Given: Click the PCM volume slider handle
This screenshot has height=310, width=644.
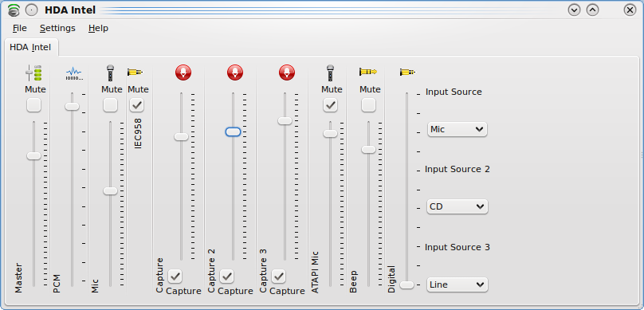Looking at the screenshot, I should (72, 106).
